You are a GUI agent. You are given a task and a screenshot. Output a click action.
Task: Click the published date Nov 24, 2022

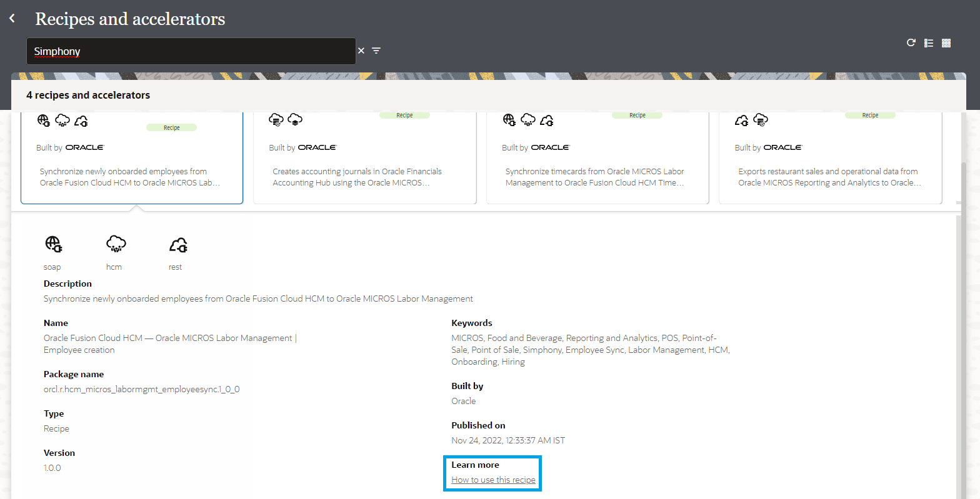(508, 440)
